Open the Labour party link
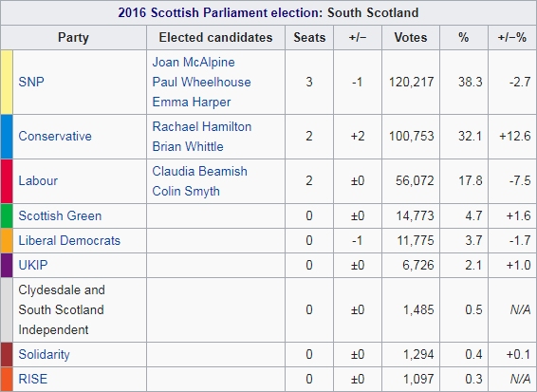Viewport: 537px width, 392px height. pos(38,180)
